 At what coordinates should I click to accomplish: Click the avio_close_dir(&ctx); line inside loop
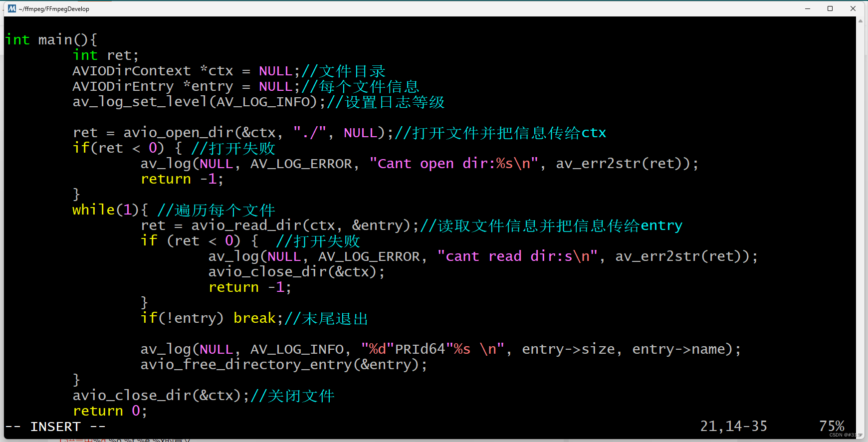pos(297,272)
